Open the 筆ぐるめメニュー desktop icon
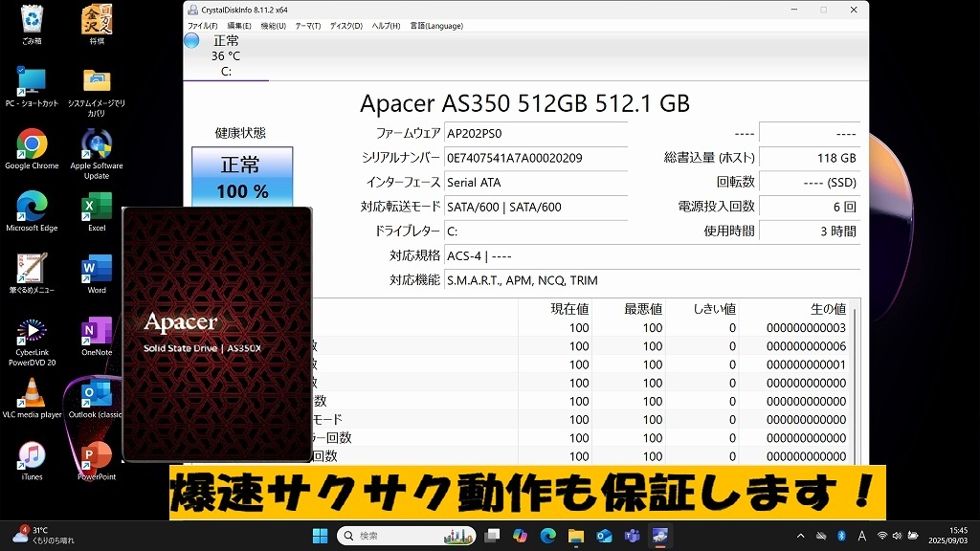 32,274
